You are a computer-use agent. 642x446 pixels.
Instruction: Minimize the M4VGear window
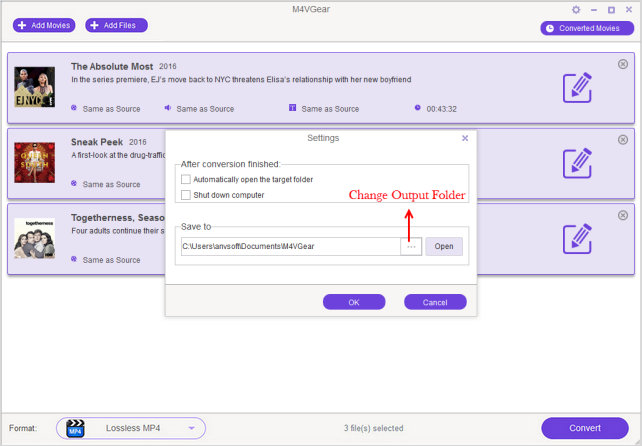pyautogui.click(x=594, y=9)
